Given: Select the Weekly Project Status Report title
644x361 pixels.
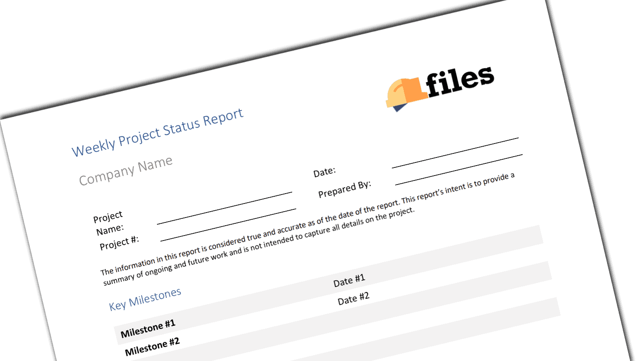Looking at the screenshot, I should point(158,132).
